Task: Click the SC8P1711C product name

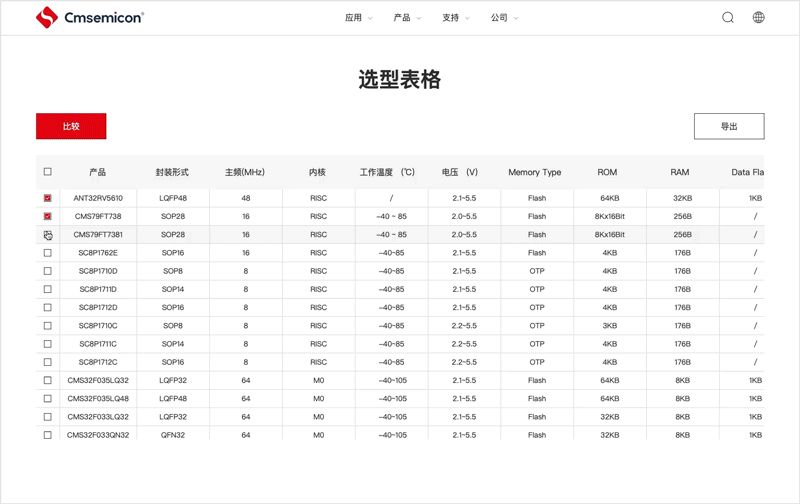Action: click(x=98, y=344)
